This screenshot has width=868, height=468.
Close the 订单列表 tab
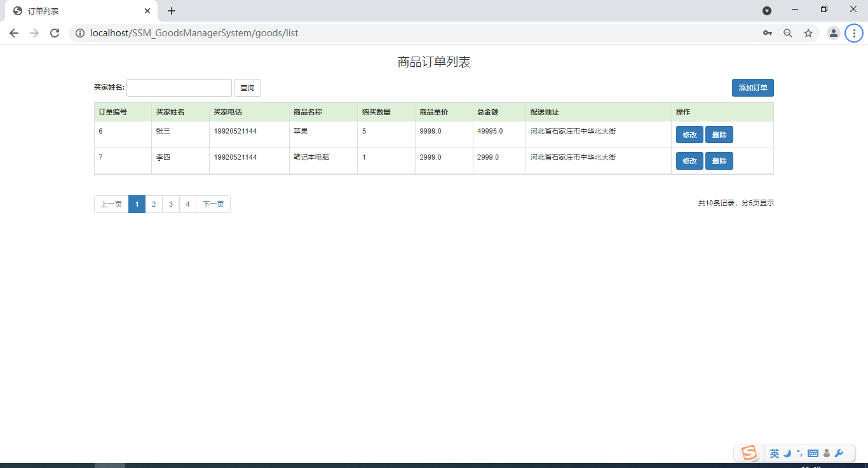(x=147, y=11)
